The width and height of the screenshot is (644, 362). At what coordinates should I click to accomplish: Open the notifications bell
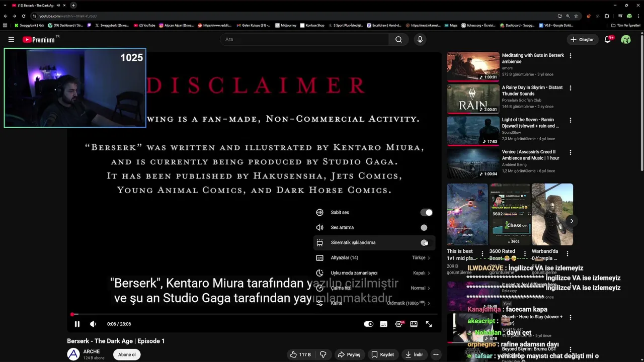point(608,40)
